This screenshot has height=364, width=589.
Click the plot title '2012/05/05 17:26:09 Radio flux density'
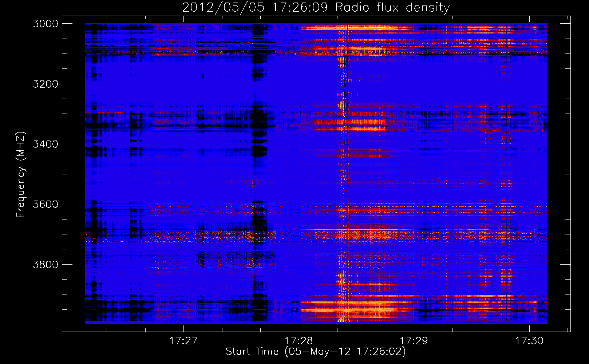[316, 8]
